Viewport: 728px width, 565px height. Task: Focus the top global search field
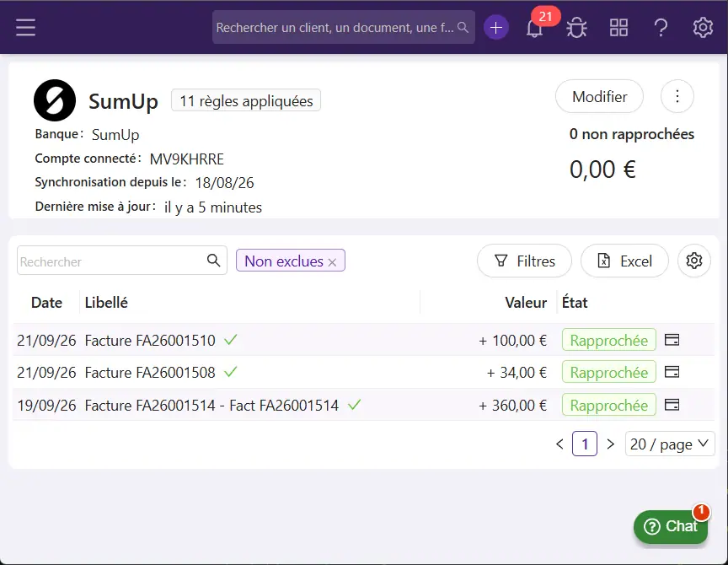[x=344, y=28]
